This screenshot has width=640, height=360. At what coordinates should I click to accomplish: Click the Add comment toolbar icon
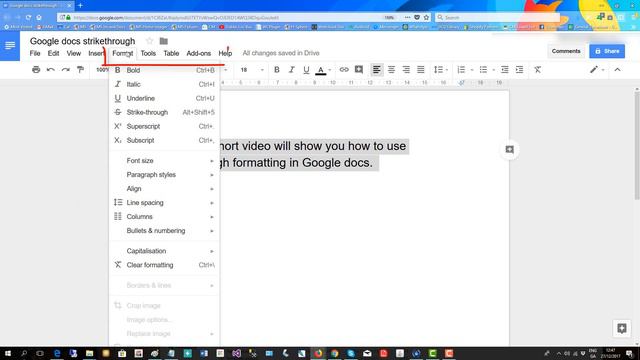[x=359, y=70]
